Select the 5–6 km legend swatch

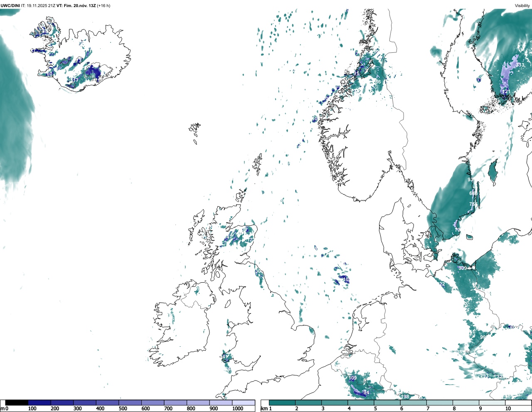click(387, 402)
